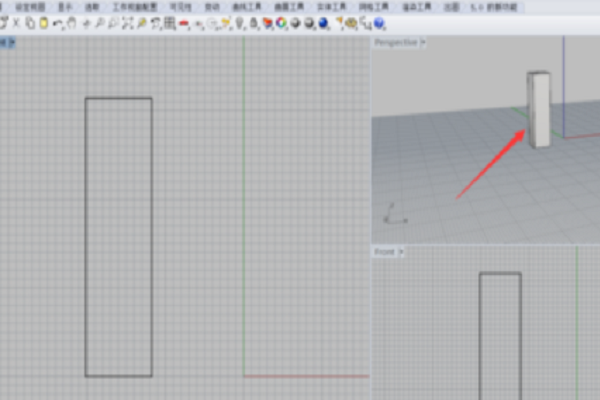600x400 pixels.
Task: Open object properties with color wheel icon
Action: click(281, 23)
